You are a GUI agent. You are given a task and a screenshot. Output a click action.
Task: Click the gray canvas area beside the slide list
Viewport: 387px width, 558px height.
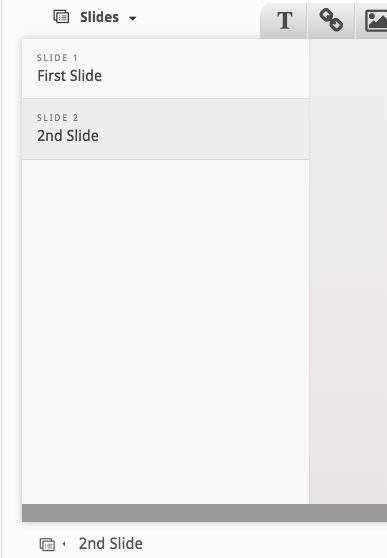click(x=348, y=271)
